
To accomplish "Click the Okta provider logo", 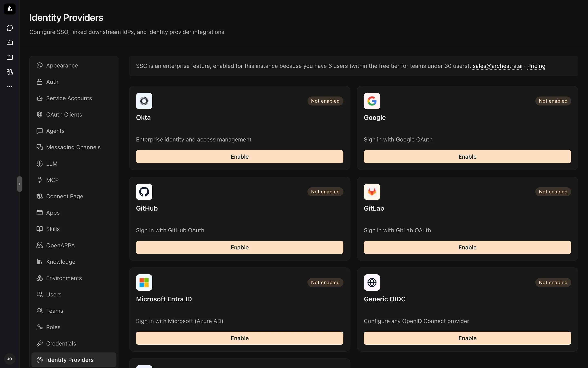I will tap(144, 101).
